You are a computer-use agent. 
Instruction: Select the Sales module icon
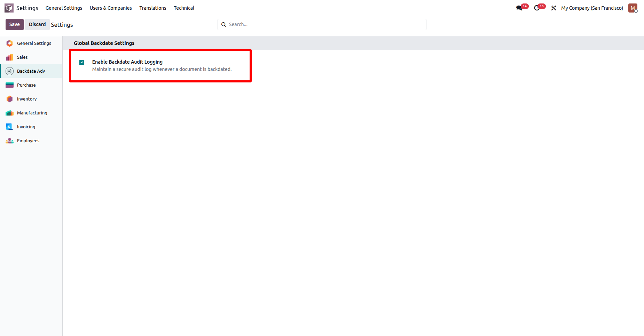tap(10, 57)
